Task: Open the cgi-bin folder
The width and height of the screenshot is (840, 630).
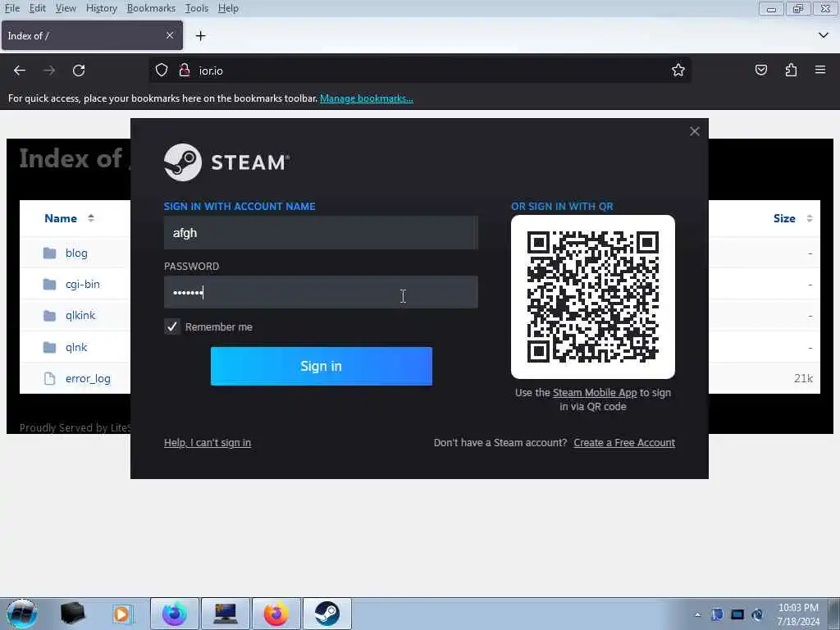Action: tap(83, 285)
